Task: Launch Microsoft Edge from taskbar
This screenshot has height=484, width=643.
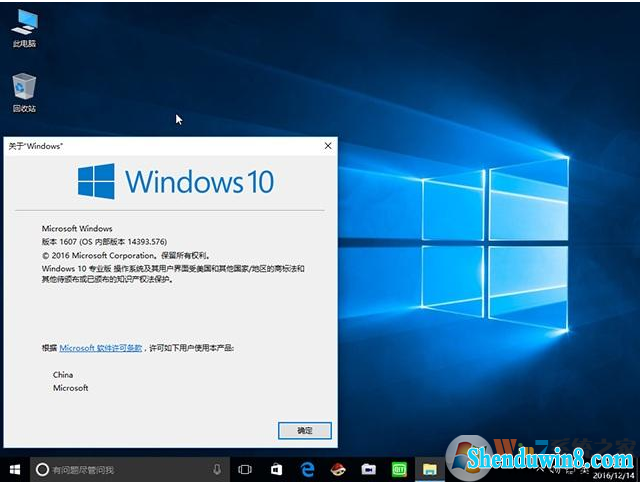Action: click(308, 470)
